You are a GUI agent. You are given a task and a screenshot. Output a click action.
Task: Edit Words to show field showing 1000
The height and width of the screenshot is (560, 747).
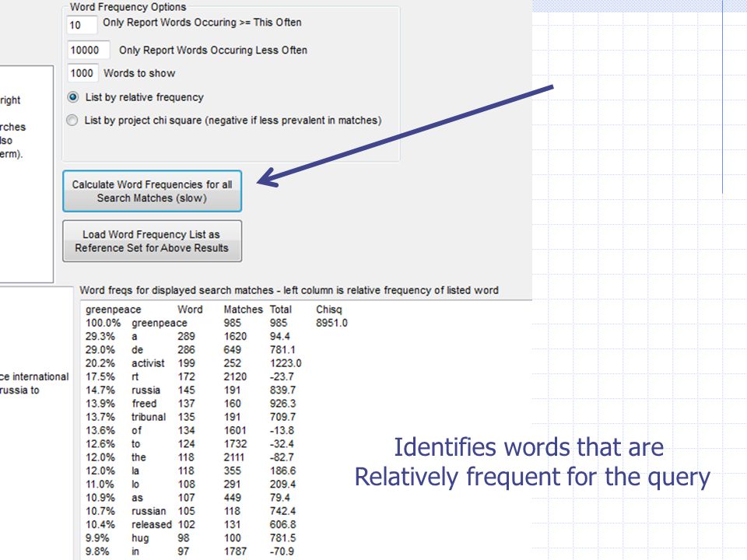[x=82, y=73]
